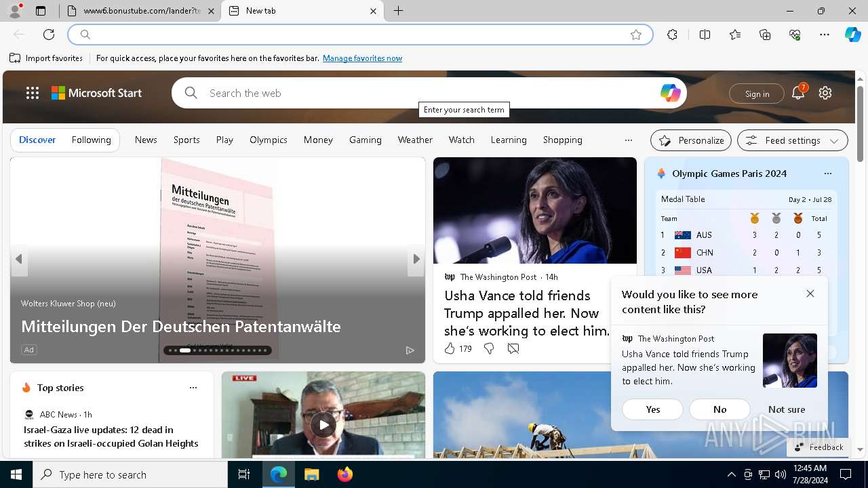Click the Search the web field
This screenshot has width=868, height=488.
[429, 93]
